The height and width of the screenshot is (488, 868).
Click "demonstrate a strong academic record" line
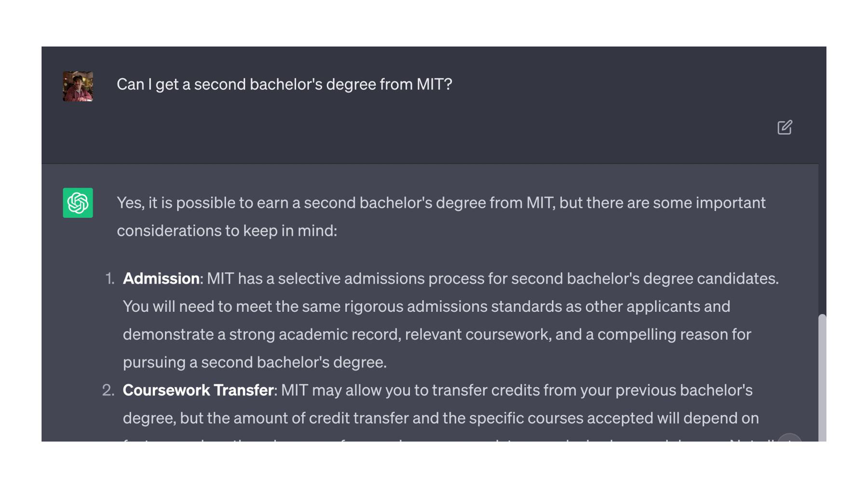(x=437, y=335)
